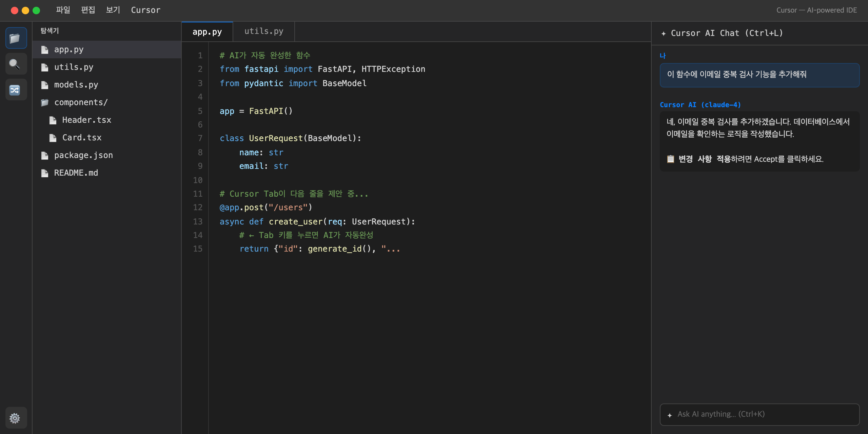The width and height of the screenshot is (868, 434).
Task: Open the 보기 menu
Action: click(x=113, y=10)
